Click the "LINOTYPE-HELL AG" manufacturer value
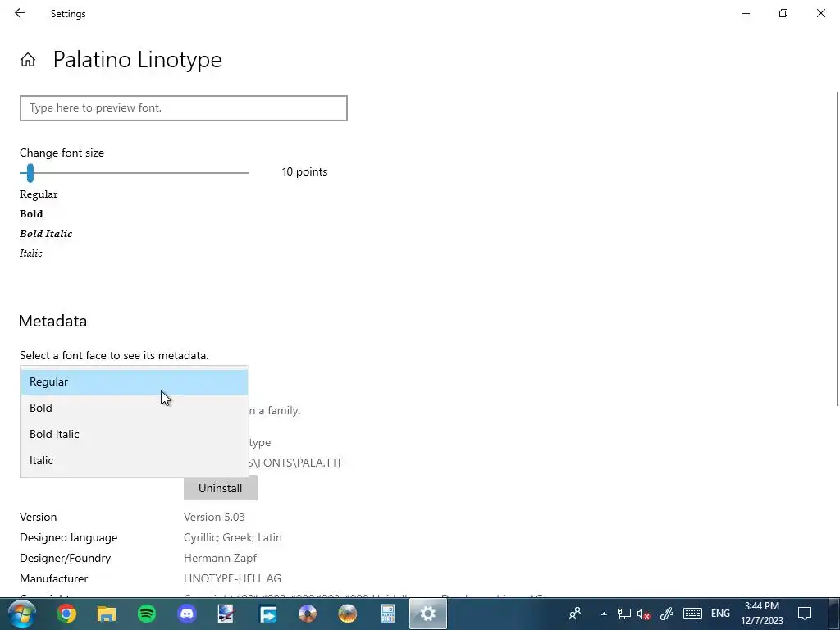This screenshot has width=840, height=630. pyautogui.click(x=232, y=578)
